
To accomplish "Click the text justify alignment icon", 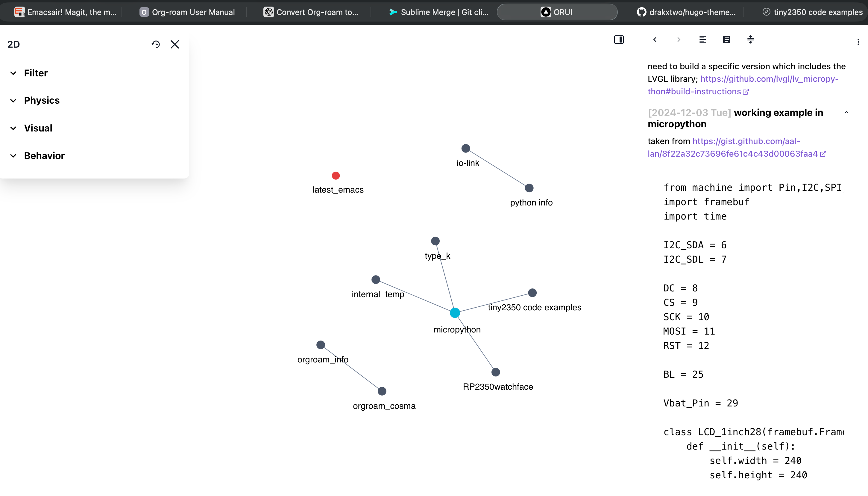I will point(702,40).
